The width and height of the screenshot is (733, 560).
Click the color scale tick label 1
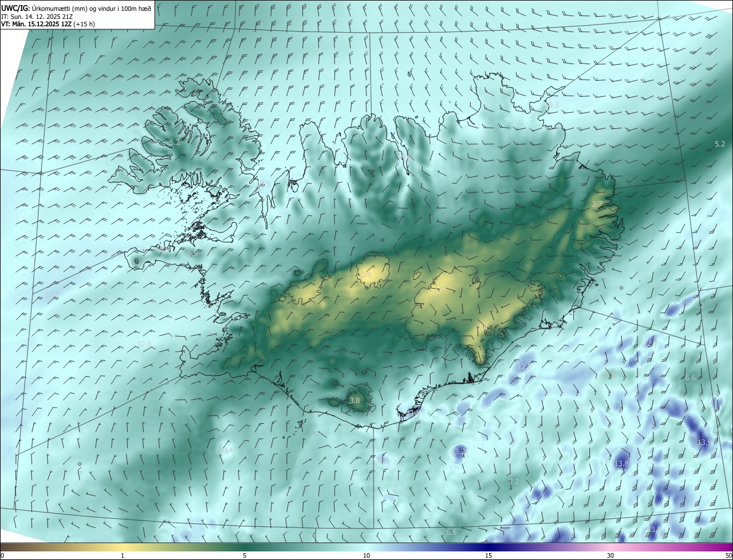[x=123, y=556]
